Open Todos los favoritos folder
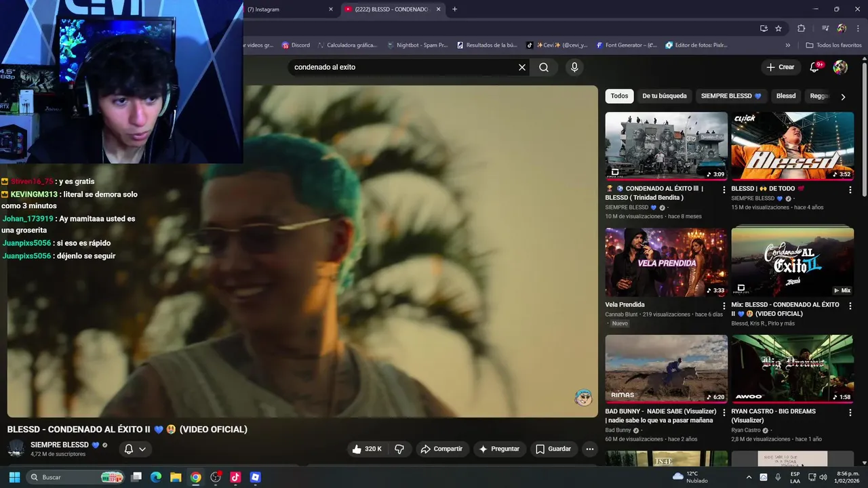 (x=833, y=45)
